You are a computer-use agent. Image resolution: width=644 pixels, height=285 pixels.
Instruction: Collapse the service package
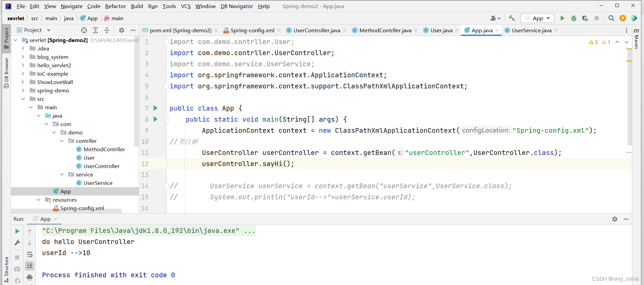click(61, 174)
